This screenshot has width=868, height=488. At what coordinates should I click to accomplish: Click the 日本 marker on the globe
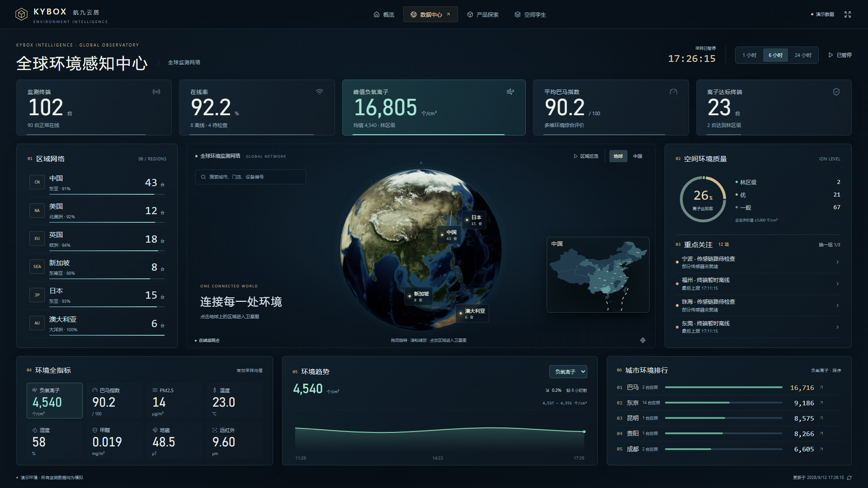[475, 220]
